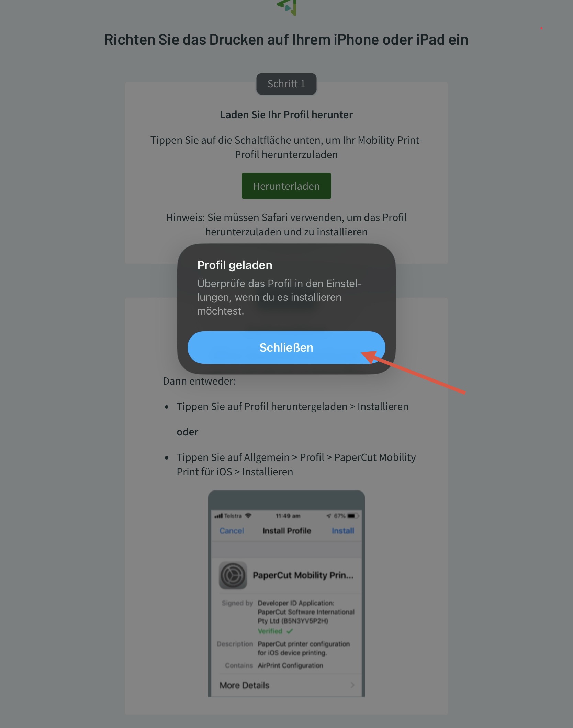Tap the Install Profile screenshot thumbnail
Viewport: 573px width, 728px height.
coord(286,594)
